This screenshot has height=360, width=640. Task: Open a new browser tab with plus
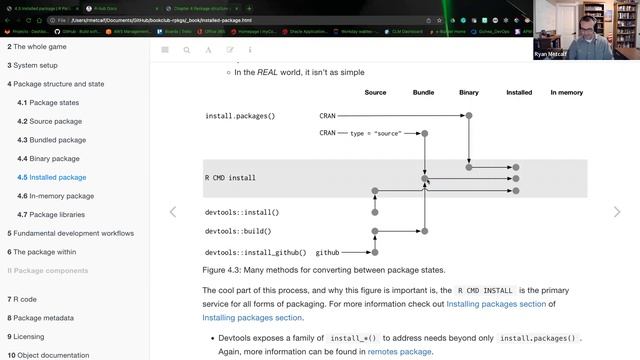249,8
